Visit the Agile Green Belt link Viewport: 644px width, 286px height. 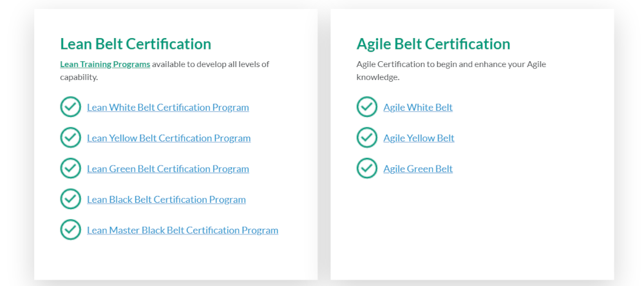pyautogui.click(x=418, y=169)
